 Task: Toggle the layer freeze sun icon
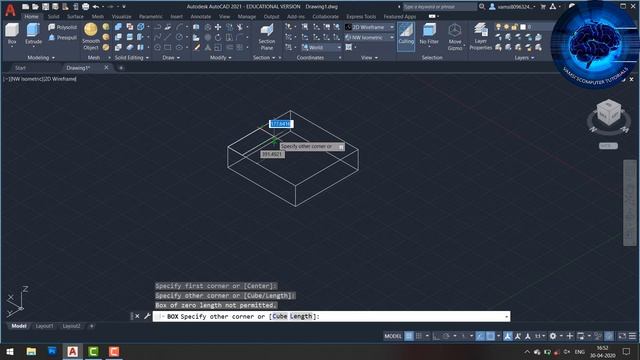506,27
